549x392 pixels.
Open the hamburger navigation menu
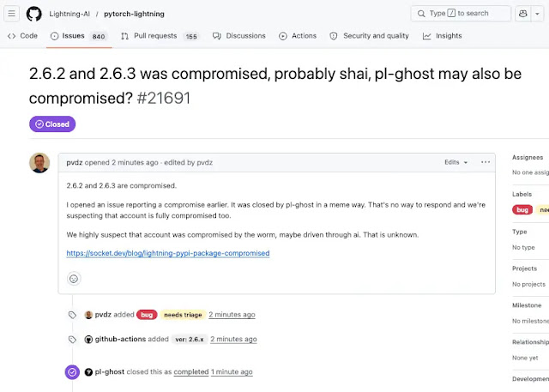pos(14,14)
